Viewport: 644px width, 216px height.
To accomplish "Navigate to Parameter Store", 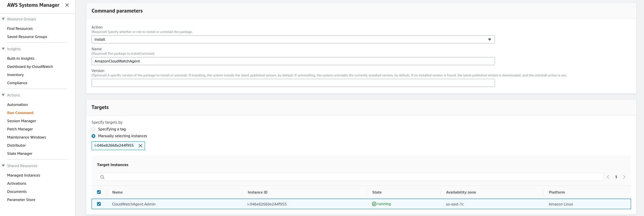I will coord(21,200).
